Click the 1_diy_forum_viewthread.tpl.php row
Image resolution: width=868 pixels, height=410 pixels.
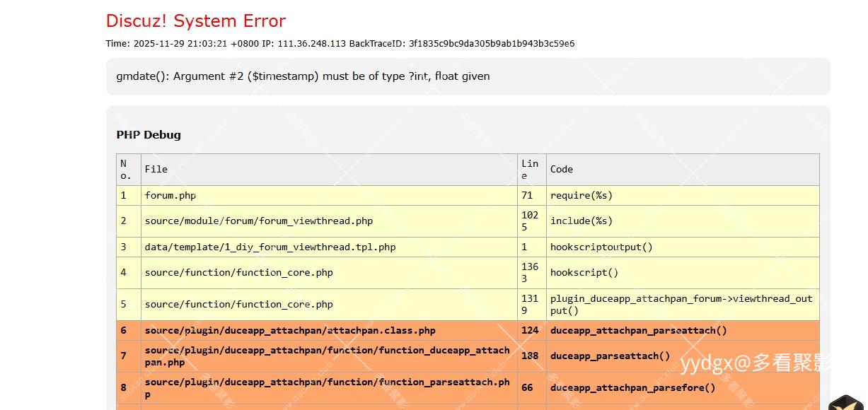[270, 247]
